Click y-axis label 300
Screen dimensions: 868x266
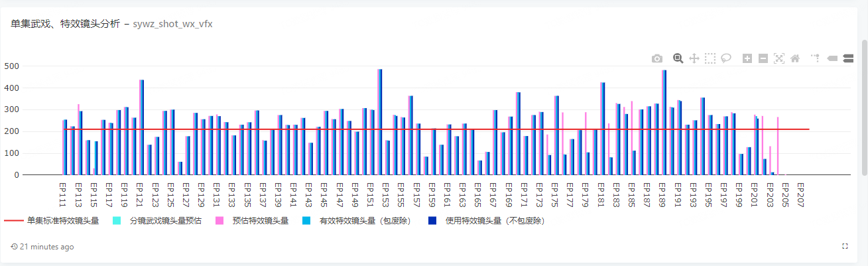[x=11, y=109]
